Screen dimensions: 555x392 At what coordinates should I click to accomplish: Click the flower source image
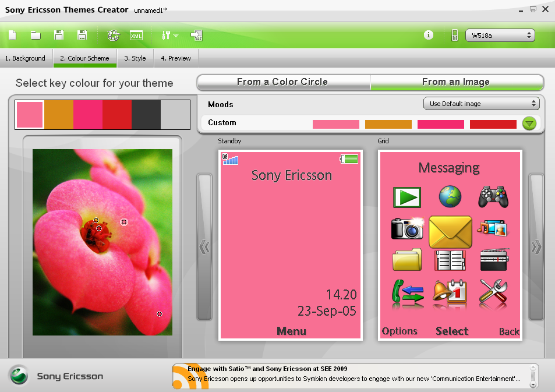[102, 242]
